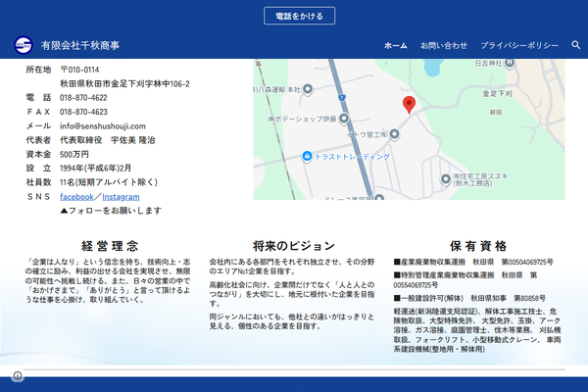Click 特別管理産業廃棄物収集運搬 license line
The height and width of the screenshot is (392, 588).
(x=465, y=280)
